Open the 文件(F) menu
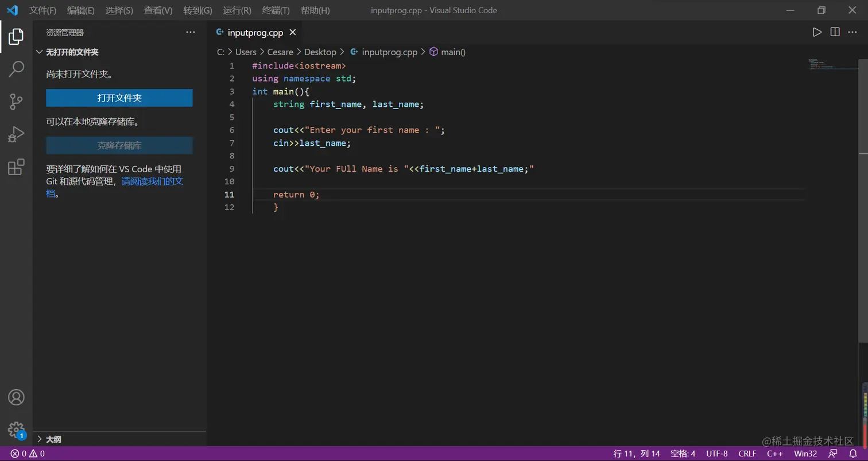Screen dimensions: 868x461 (42, 10)
